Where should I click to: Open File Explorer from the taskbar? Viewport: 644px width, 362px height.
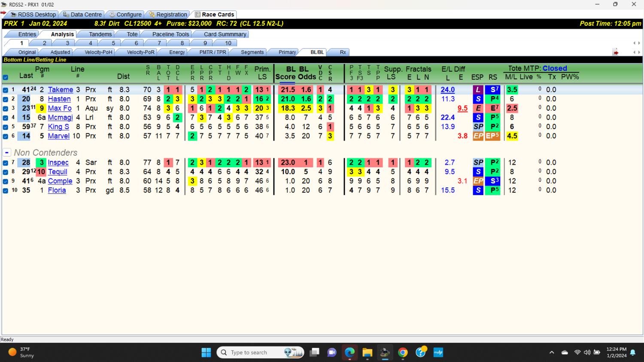tap(367, 352)
